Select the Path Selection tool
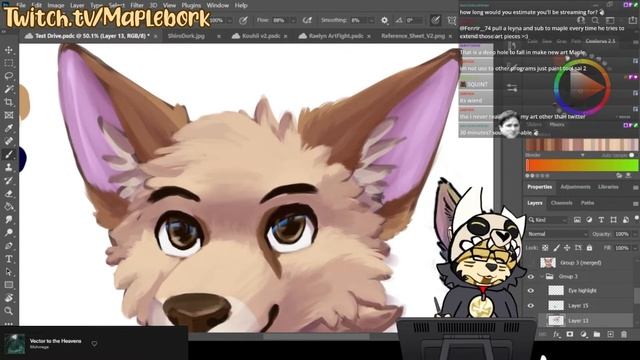Screen dimensions: 640x360 click(9, 272)
